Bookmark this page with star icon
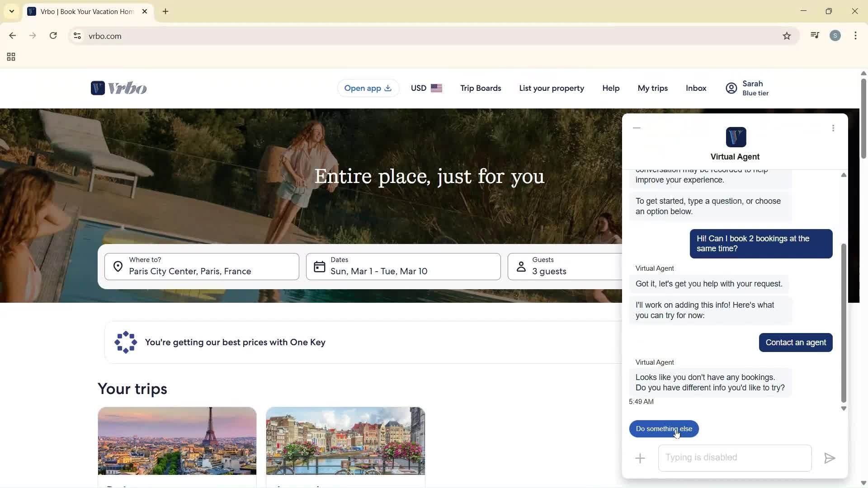The height and width of the screenshot is (488, 868). pos(787,36)
